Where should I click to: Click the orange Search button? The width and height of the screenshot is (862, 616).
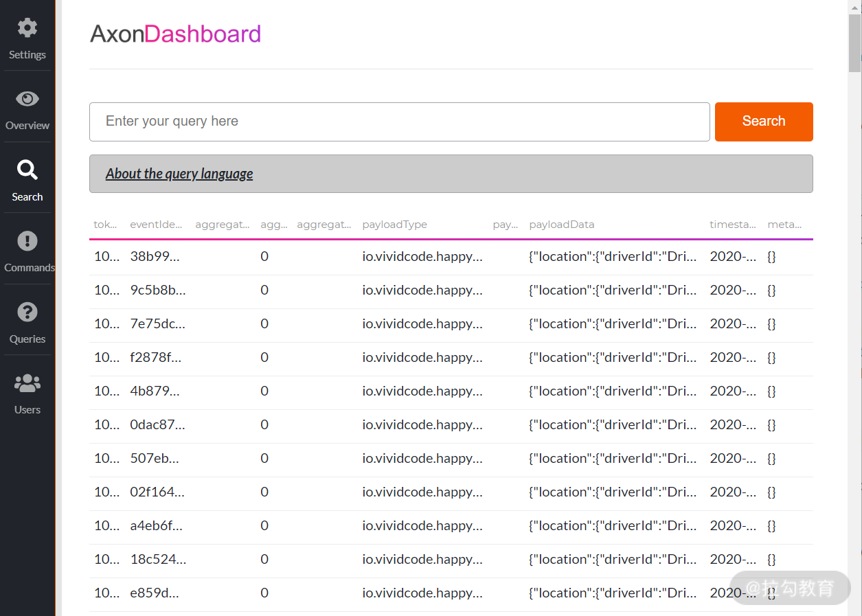tap(764, 122)
